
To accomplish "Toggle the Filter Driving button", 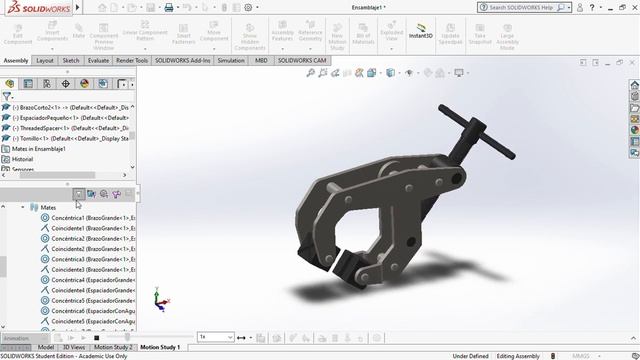I will tap(104, 194).
